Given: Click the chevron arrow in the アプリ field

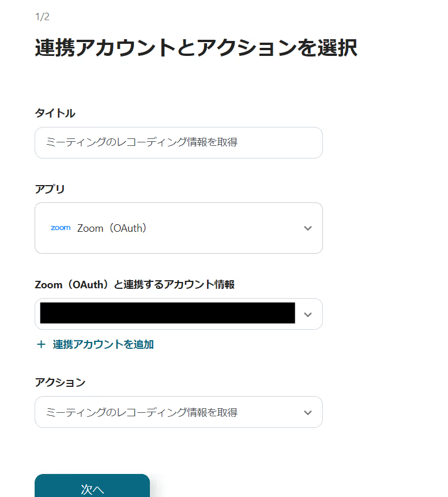Looking at the screenshot, I should point(308,228).
